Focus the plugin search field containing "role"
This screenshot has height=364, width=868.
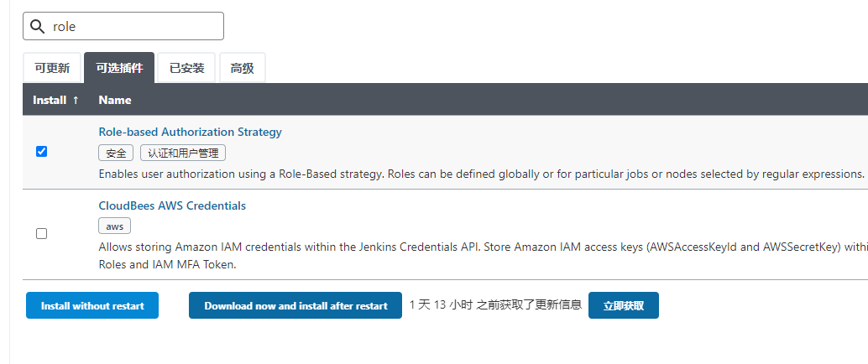(x=123, y=26)
